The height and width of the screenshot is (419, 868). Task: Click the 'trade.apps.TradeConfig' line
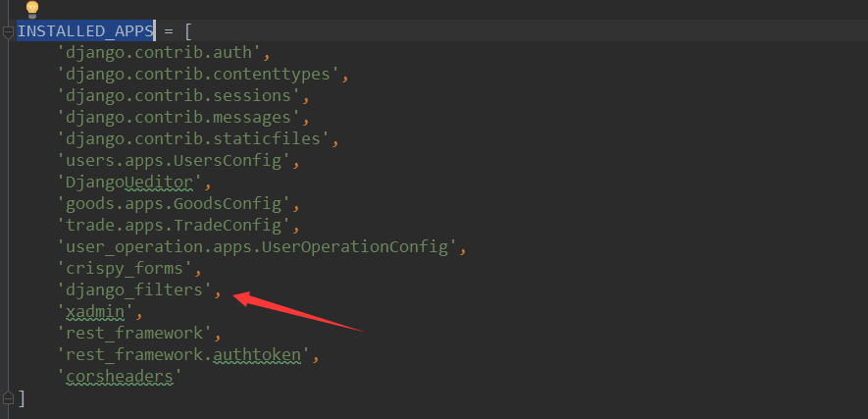pyautogui.click(x=174, y=226)
